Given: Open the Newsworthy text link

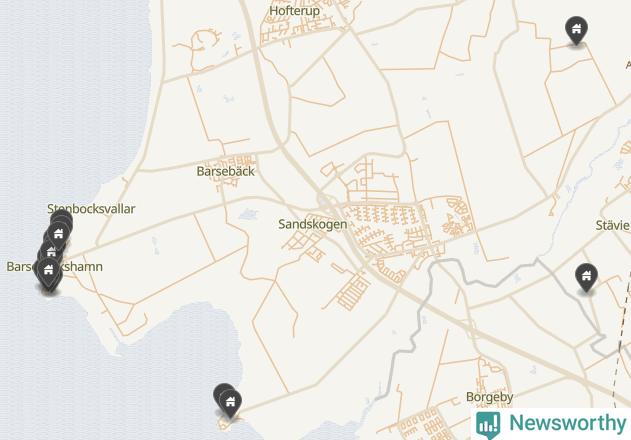Looking at the screenshot, I should pos(567,423).
